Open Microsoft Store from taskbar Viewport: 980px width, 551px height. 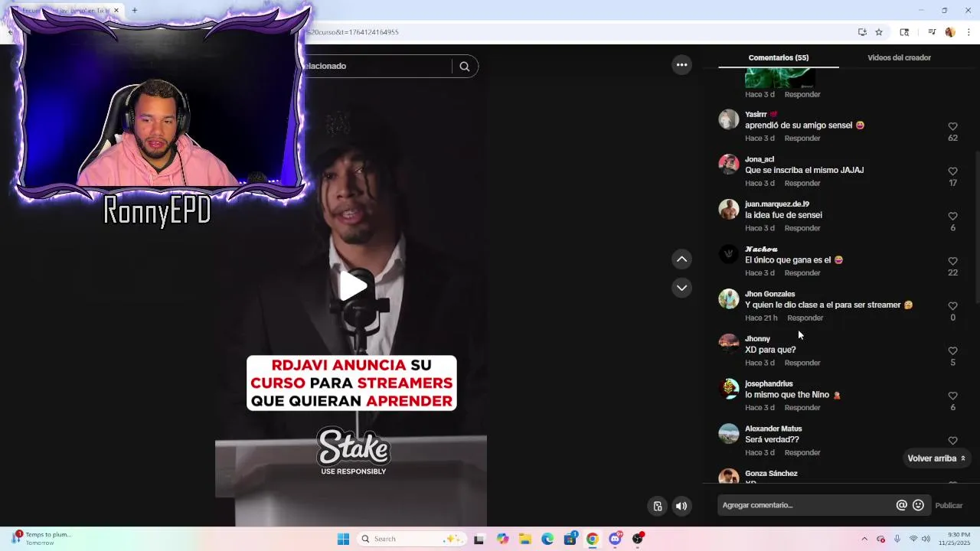pyautogui.click(x=570, y=539)
